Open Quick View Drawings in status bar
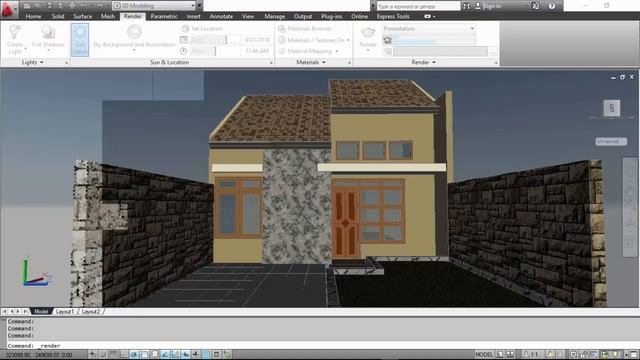This screenshot has width=640, height=360. (x=510, y=355)
